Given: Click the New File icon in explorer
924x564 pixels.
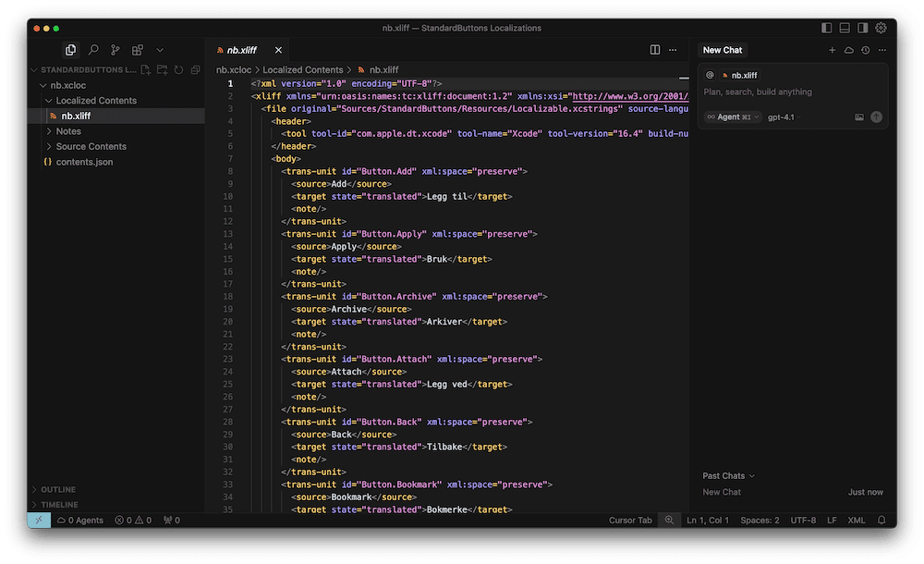Looking at the screenshot, I should point(146,69).
